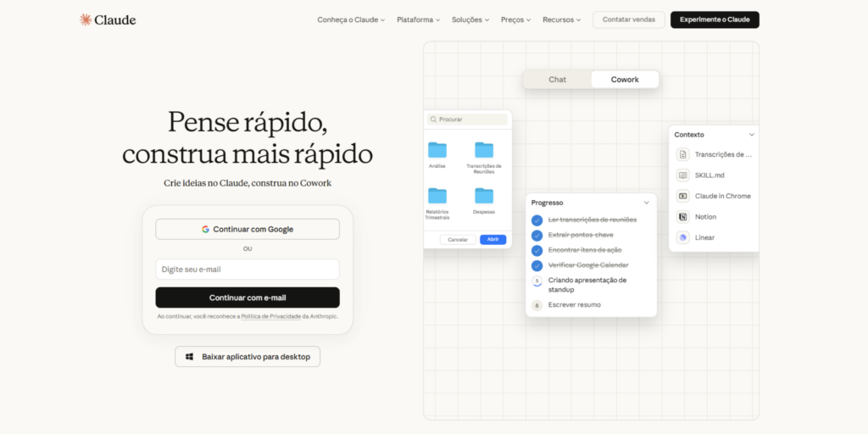Image resolution: width=868 pixels, height=434 pixels.
Task: Click the Notion label in Contexto
Action: (x=706, y=217)
